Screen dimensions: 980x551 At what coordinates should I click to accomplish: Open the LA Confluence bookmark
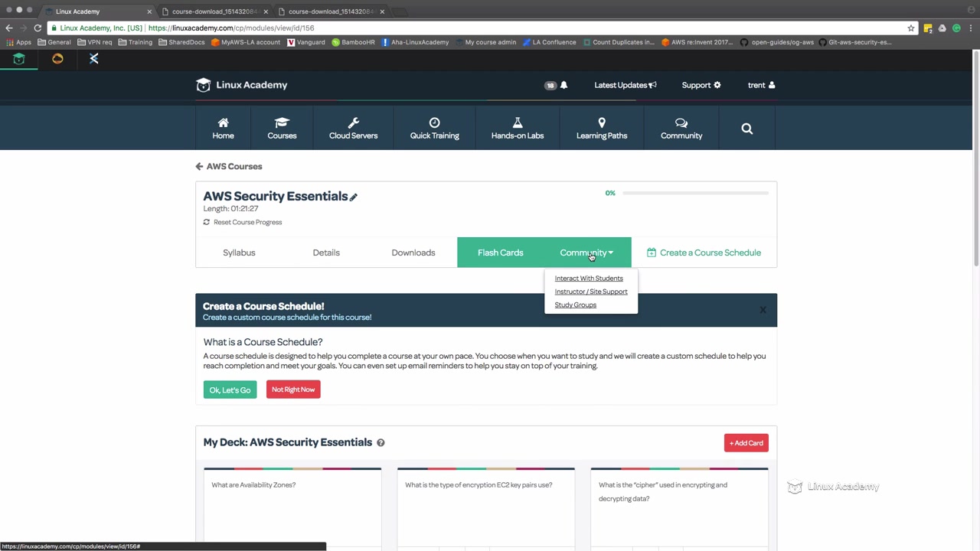coord(549,42)
